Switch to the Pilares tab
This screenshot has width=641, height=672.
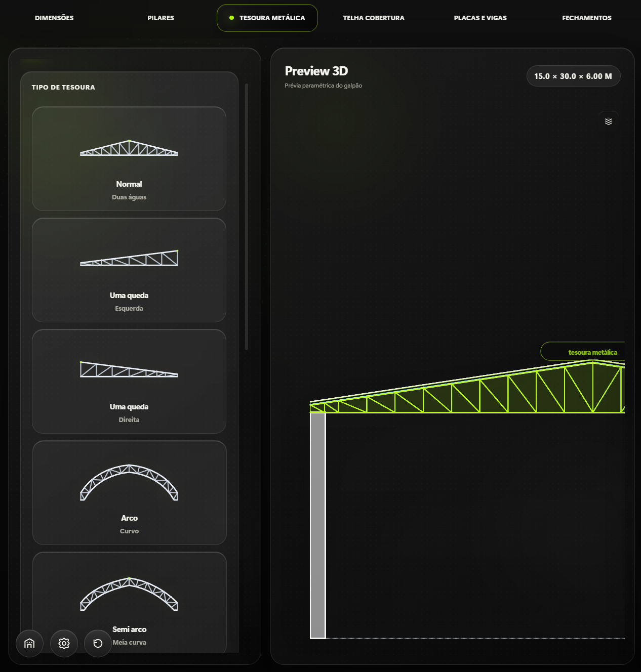point(161,18)
